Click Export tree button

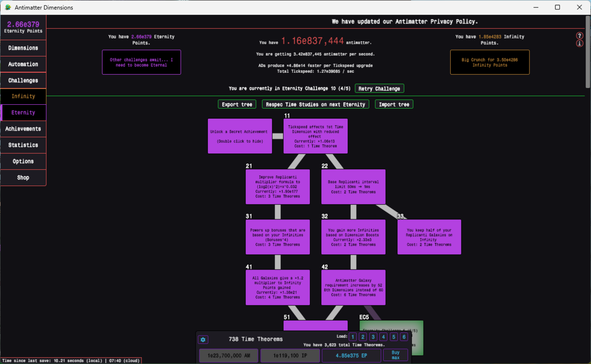(x=237, y=104)
